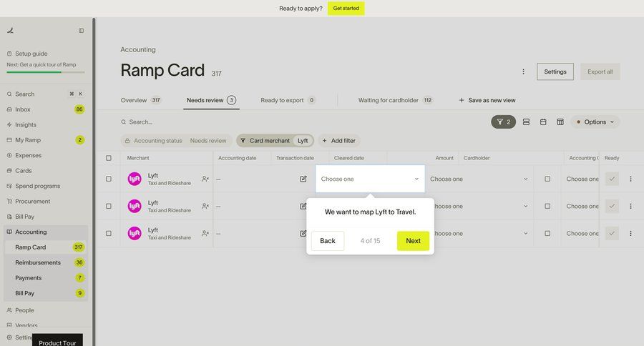Open more options menu for first Lyft row
The image size is (644, 346).
tap(630, 179)
